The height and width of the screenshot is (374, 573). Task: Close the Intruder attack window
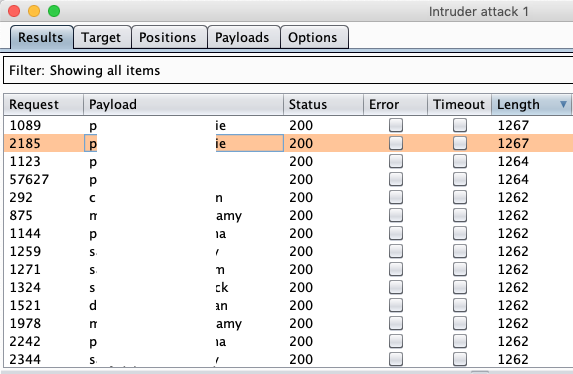tap(14, 11)
